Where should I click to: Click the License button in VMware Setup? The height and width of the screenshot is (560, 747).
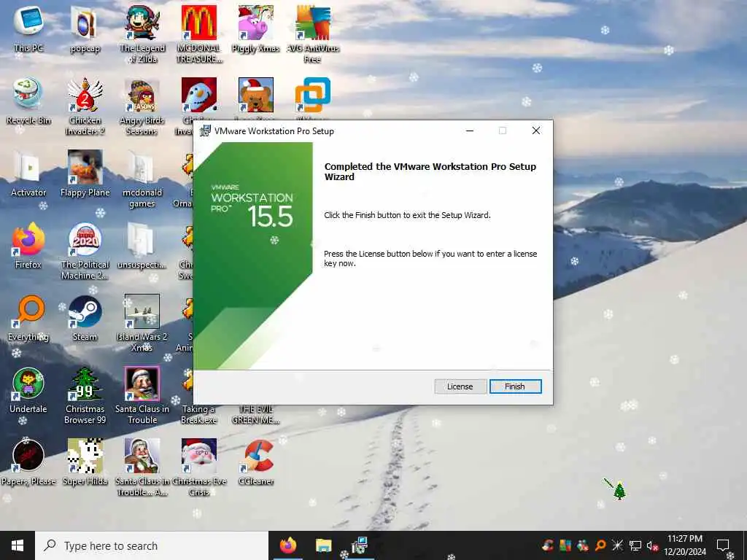tap(460, 386)
